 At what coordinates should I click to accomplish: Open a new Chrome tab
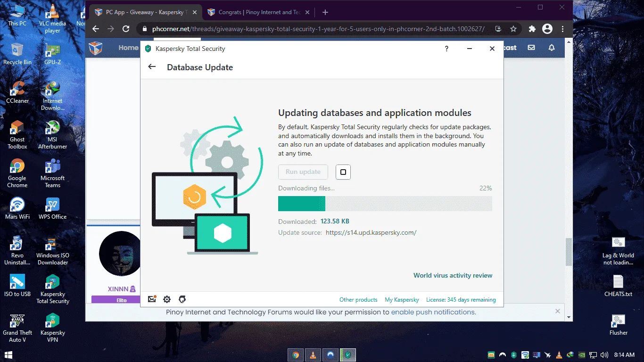pyautogui.click(x=325, y=12)
